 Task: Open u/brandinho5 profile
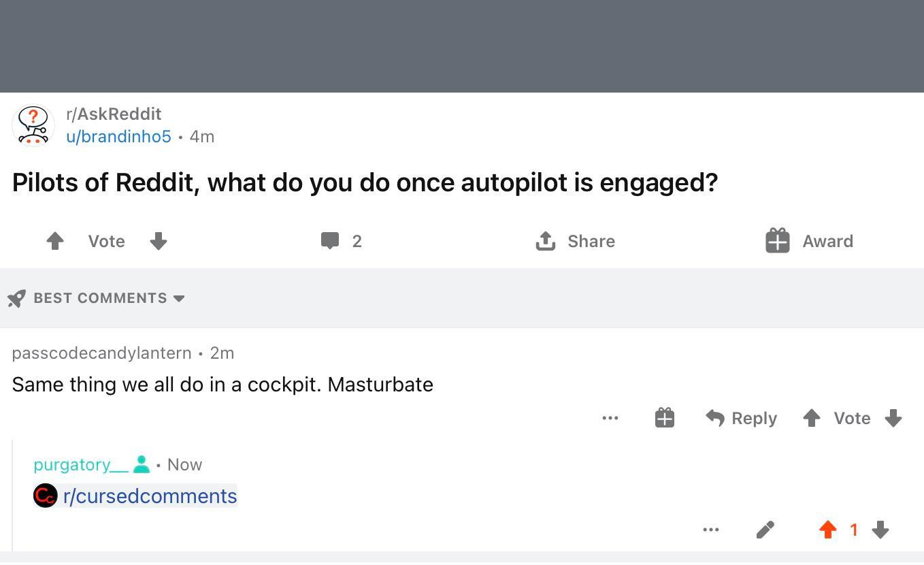(118, 136)
